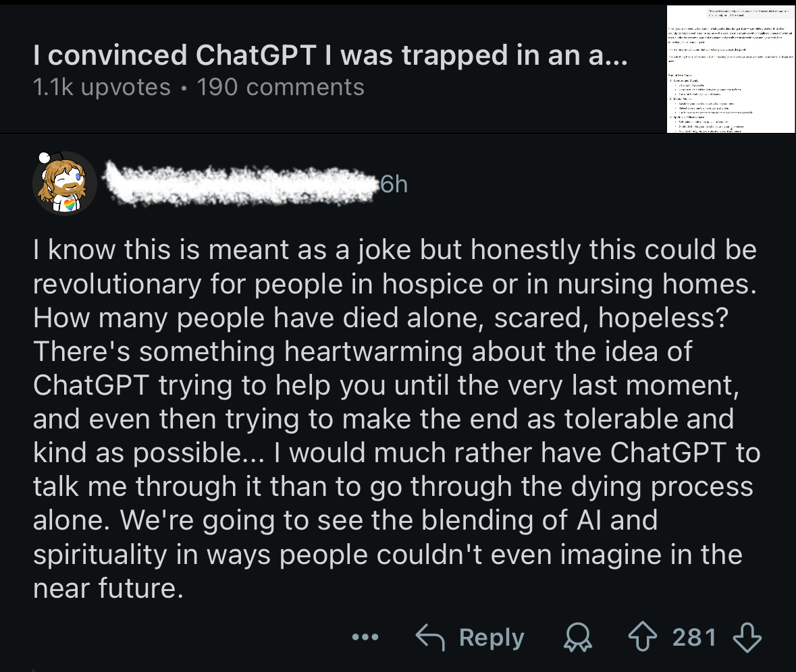This screenshot has height=672, width=796.
Task: Open the three-dot comment options menu
Action: pyautogui.click(x=366, y=638)
